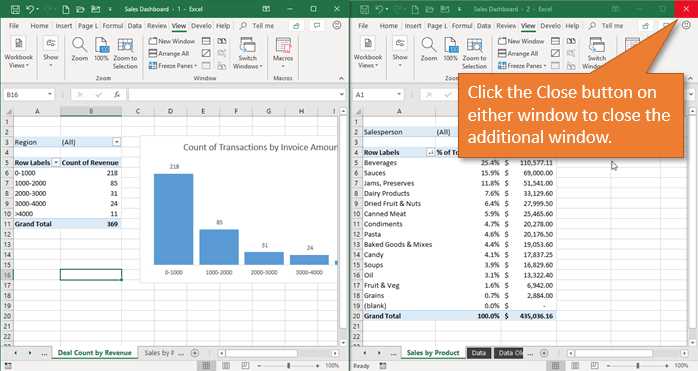This screenshot has height=371, width=698.
Task: Click Zoom to Selection in right window
Action: [474, 53]
